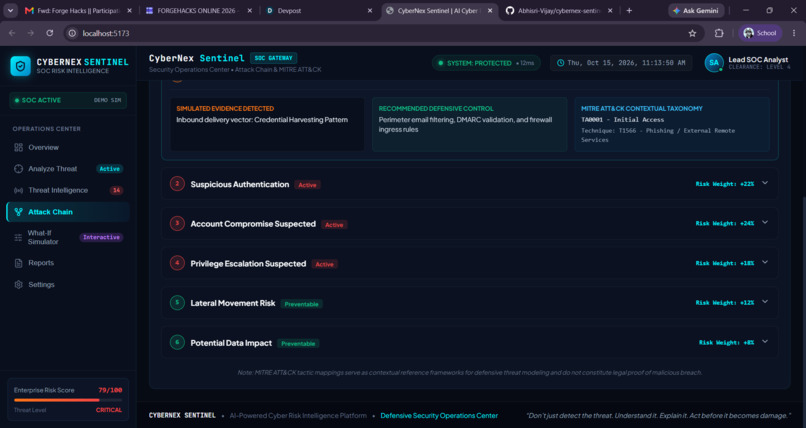Go to Threat Intelligence page

(67, 190)
